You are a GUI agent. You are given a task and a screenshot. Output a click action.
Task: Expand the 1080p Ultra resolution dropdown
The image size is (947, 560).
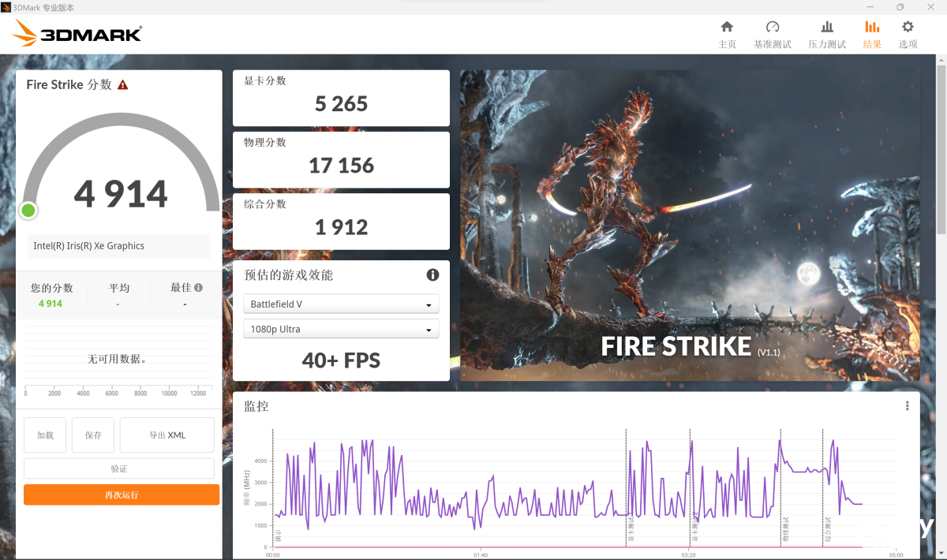[x=341, y=329]
